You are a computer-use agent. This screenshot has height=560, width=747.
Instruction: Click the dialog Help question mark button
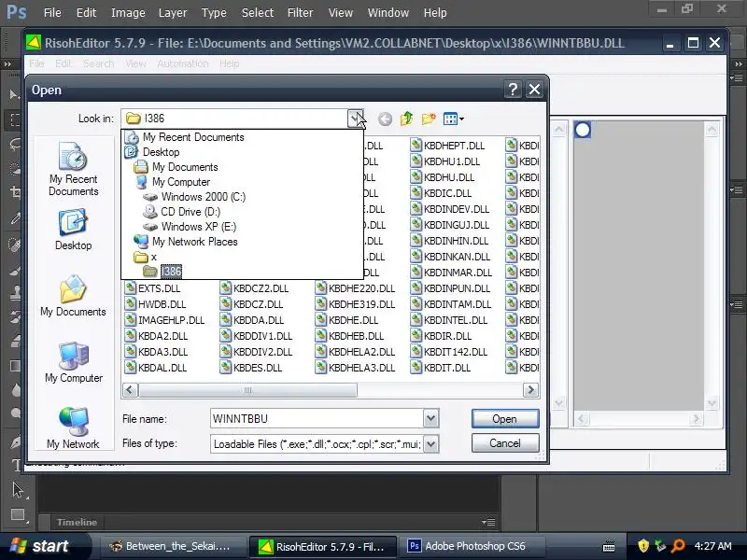coord(513,90)
